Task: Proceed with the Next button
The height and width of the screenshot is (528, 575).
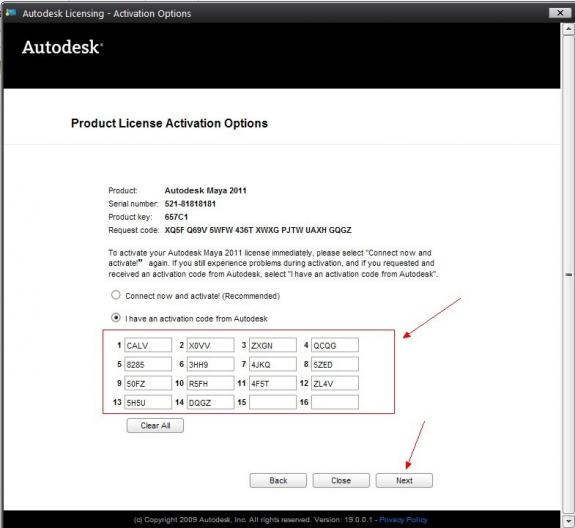Action: tap(404, 480)
